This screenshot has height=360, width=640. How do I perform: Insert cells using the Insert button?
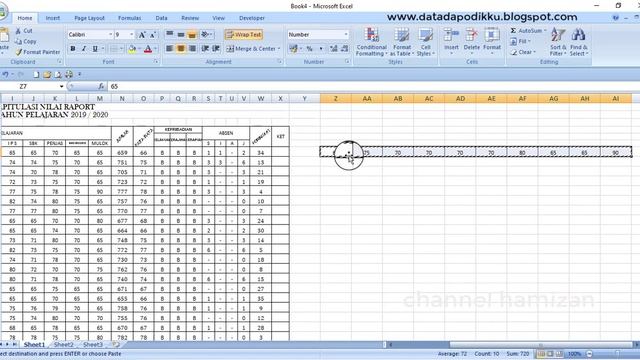click(451, 42)
